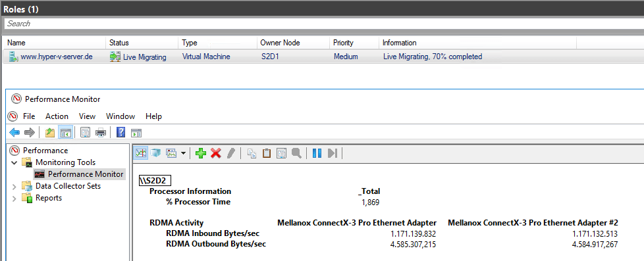Toggle Show/Hide Action Pane icon
644x261 pixels.
[136, 133]
